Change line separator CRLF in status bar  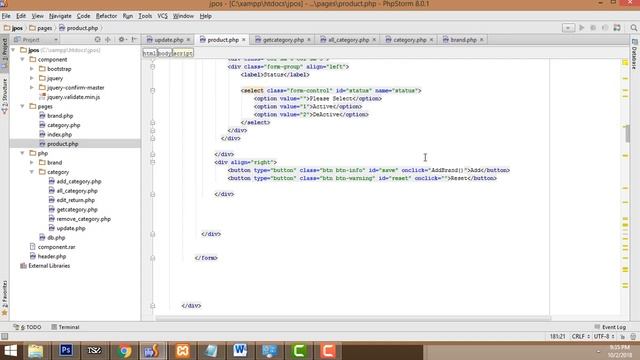click(581, 337)
